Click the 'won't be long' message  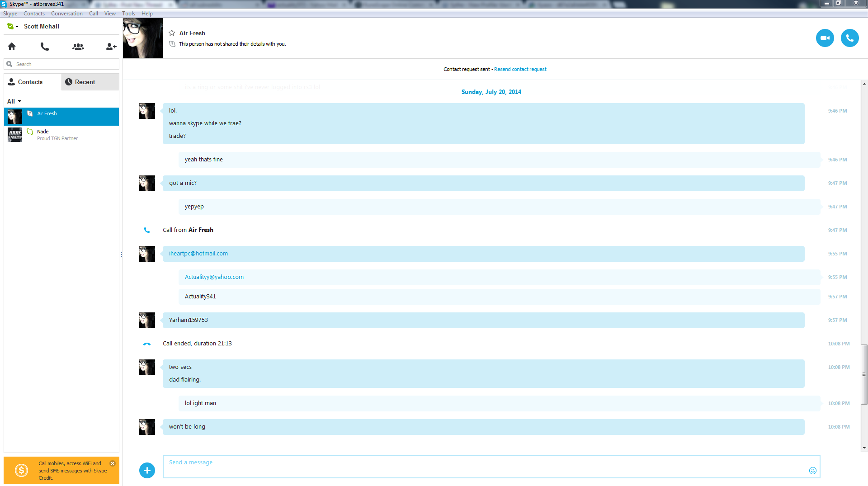pos(483,427)
